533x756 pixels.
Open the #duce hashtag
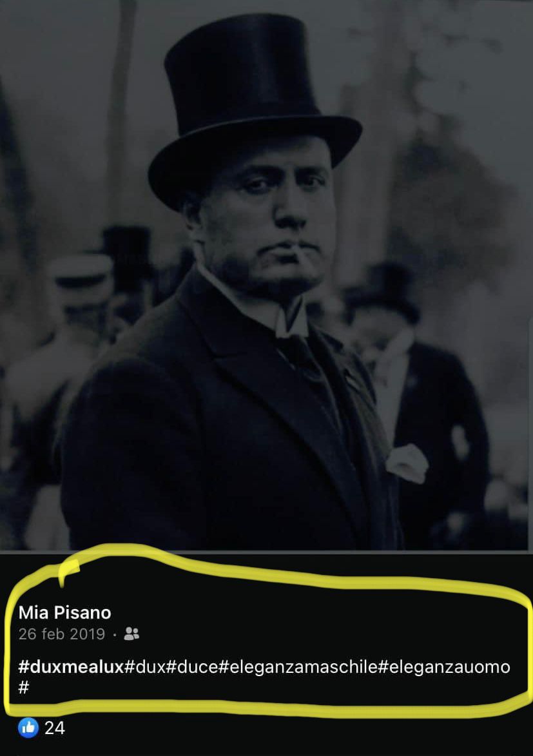tap(192, 667)
